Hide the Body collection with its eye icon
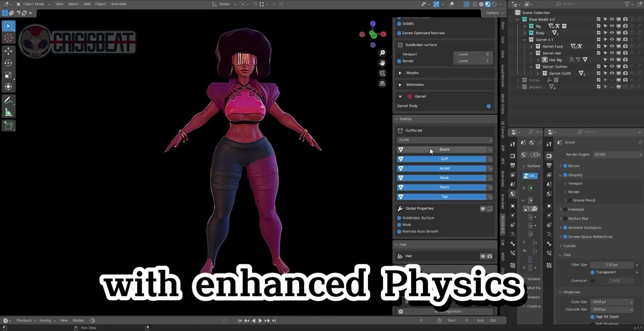644x331 pixels. [612, 33]
